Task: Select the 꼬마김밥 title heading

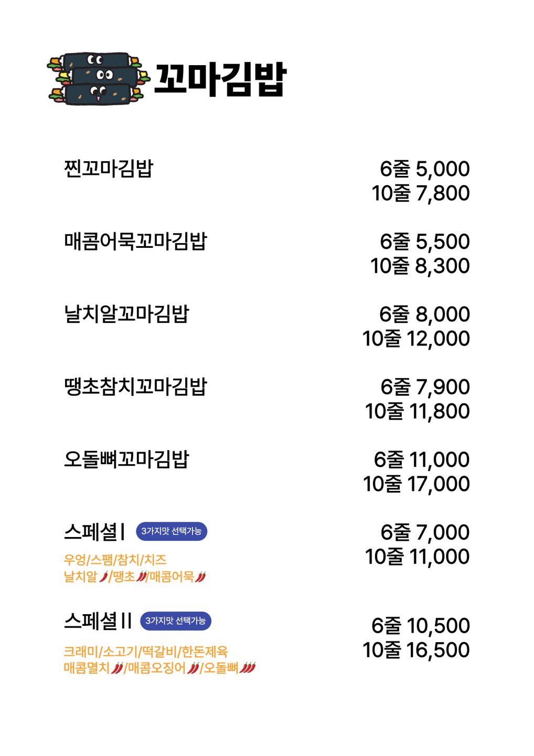Action: [x=220, y=80]
